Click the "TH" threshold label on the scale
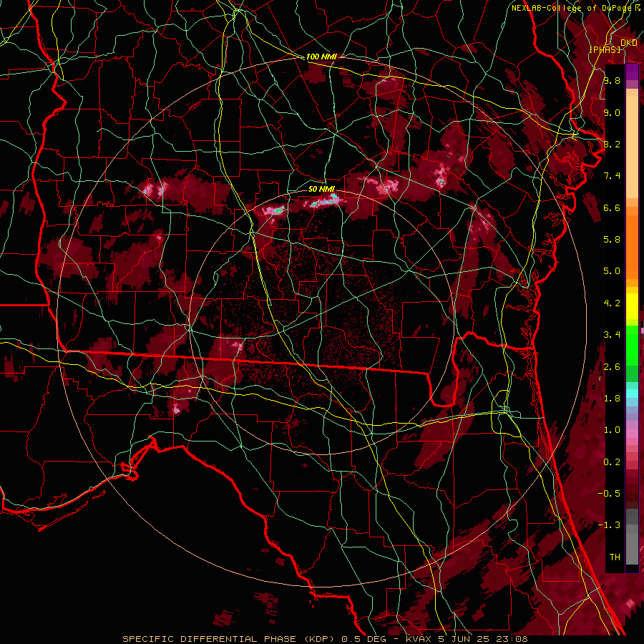Viewport: 644px width, 644px height. tap(615, 557)
